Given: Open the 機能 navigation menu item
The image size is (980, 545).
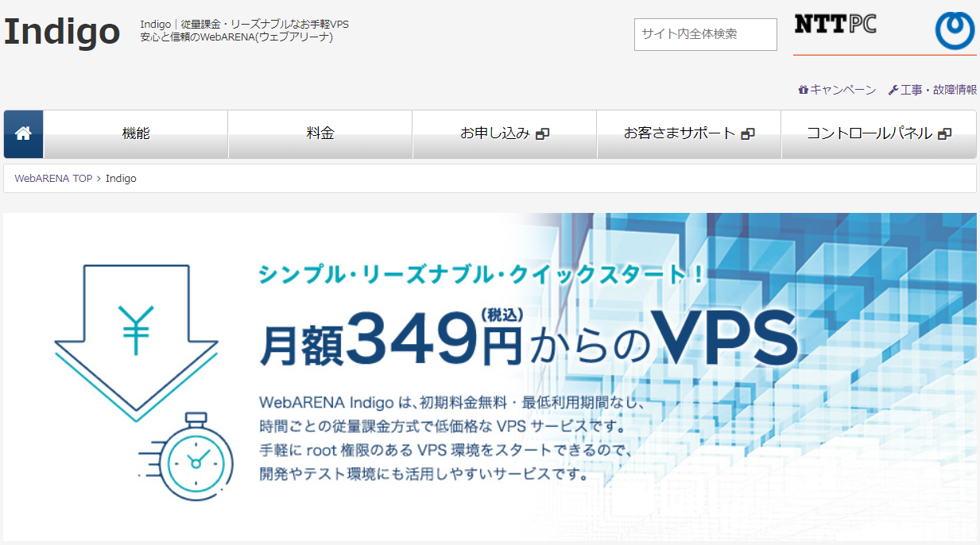Looking at the screenshot, I should pyautogui.click(x=136, y=133).
